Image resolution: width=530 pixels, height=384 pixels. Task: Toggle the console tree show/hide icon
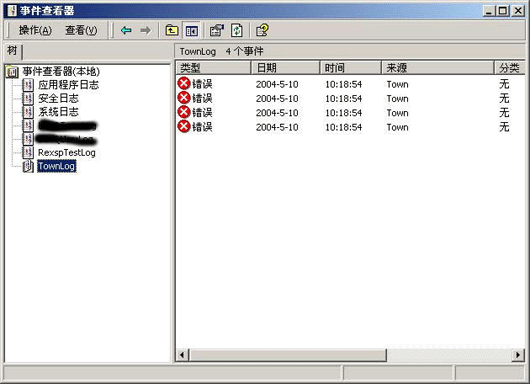click(x=191, y=30)
